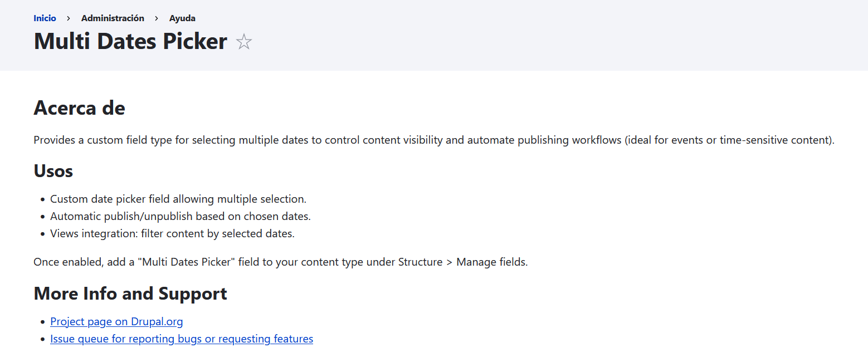Image resolution: width=868 pixels, height=362 pixels.
Task: Click the custom field type description paragraph
Action: 433,140
